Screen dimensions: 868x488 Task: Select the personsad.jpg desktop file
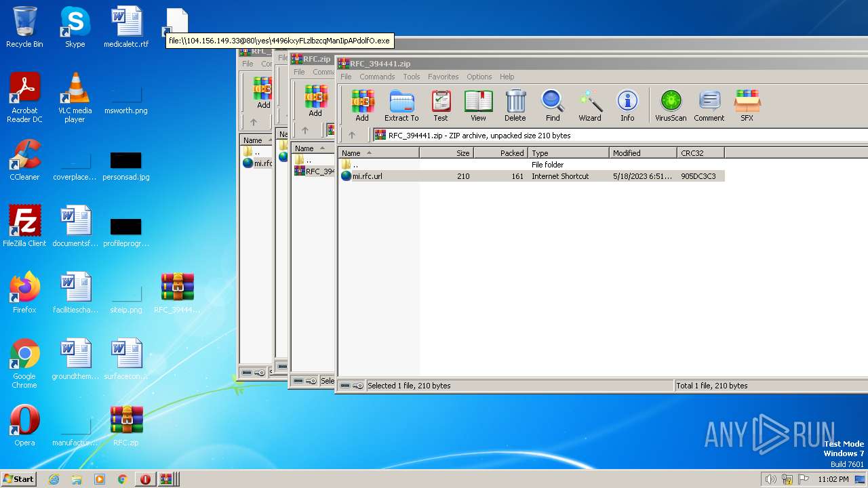click(126, 166)
